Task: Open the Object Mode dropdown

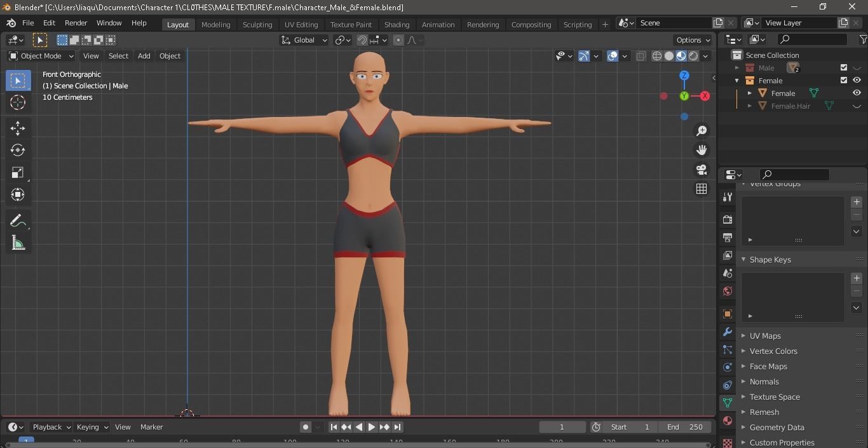Action: tap(41, 56)
